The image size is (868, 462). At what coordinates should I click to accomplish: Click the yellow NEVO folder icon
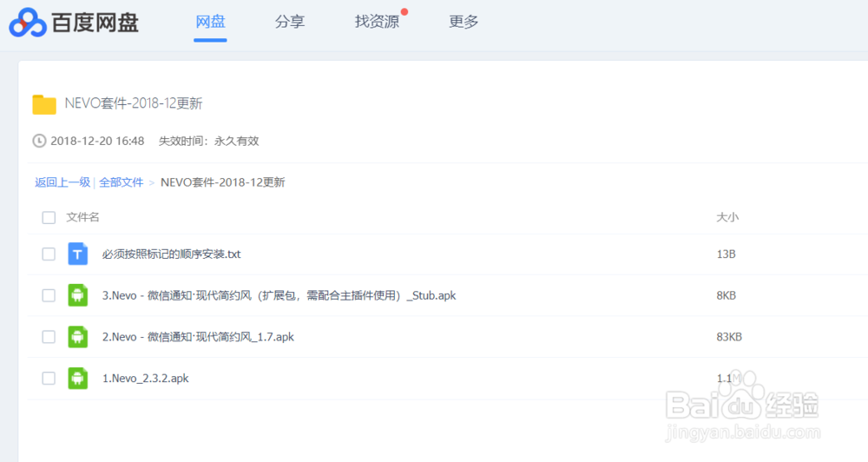pos(44,104)
